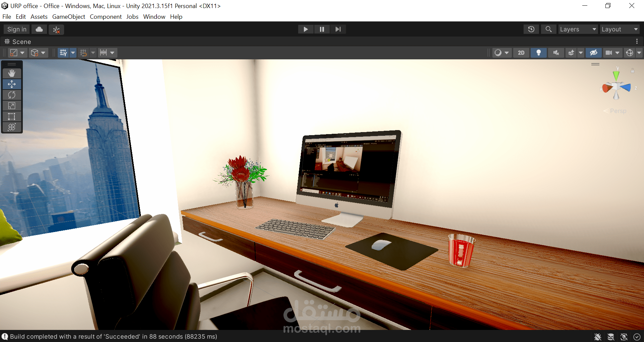Image resolution: width=644 pixels, height=342 pixels.
Task: Select the Rect Transform tool
Action: point(12,116)
